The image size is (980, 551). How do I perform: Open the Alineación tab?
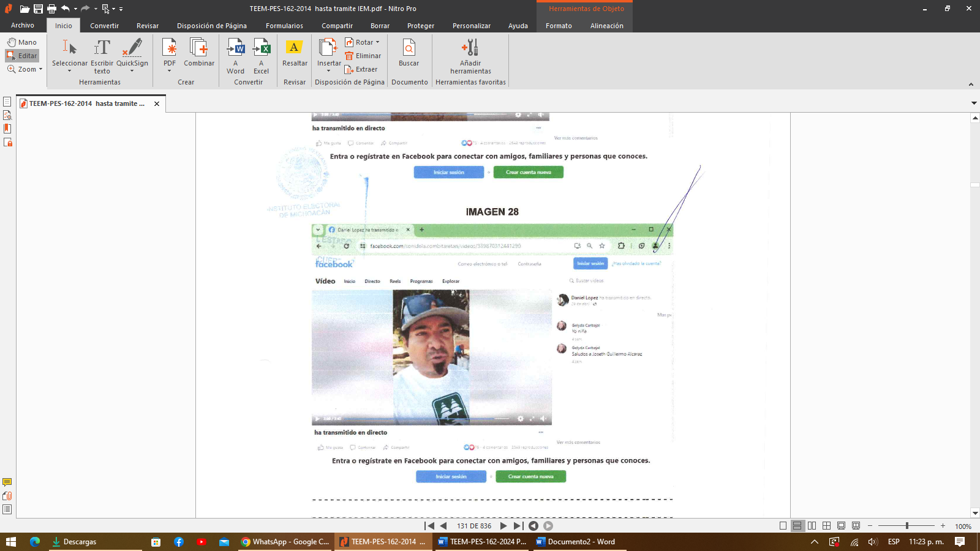click(607, 26)
